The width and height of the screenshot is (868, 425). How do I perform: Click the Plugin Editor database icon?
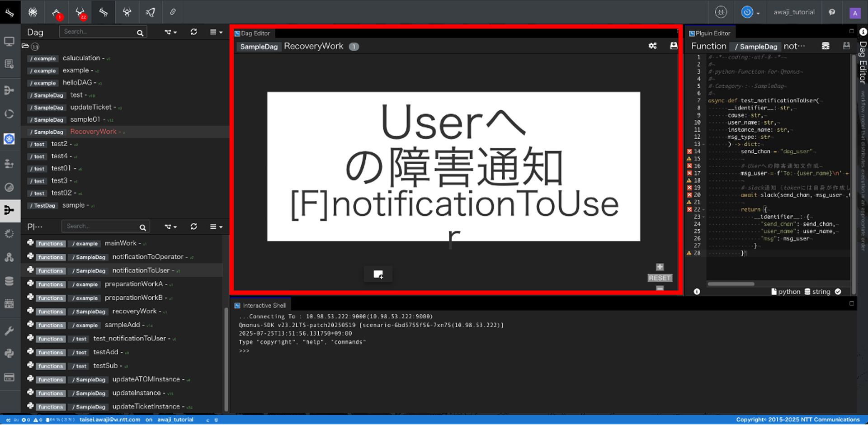coord(825,46)
